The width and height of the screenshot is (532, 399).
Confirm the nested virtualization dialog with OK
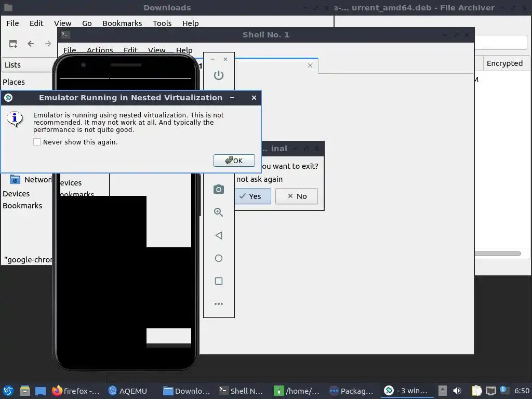tap(234, 161)
